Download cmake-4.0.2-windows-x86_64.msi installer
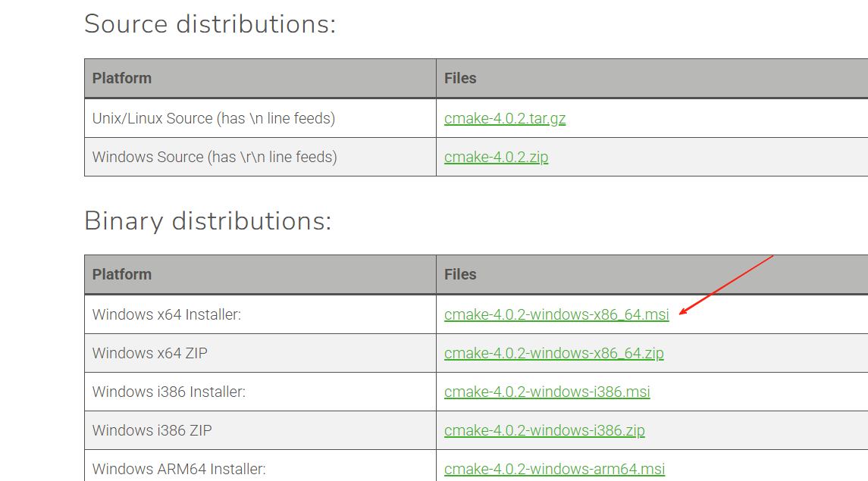 pyautogui.click(x=556, y=314)
